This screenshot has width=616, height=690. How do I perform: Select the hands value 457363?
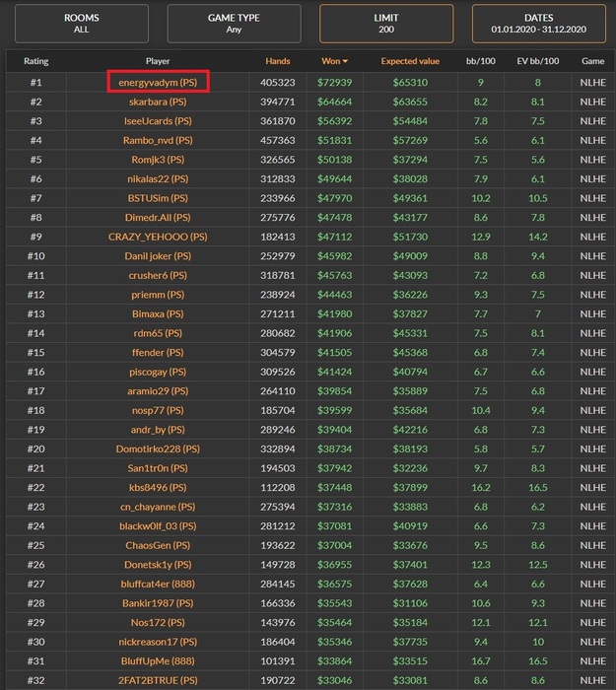[x=278, y=140]
